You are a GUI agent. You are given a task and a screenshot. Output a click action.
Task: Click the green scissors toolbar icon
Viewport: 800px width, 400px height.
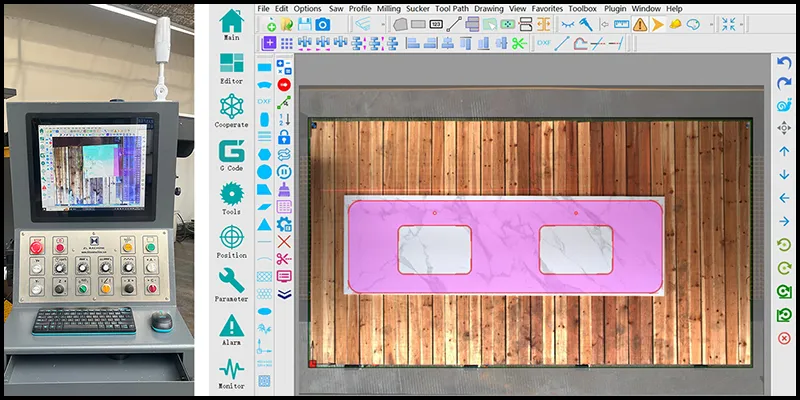click(518, 43)
